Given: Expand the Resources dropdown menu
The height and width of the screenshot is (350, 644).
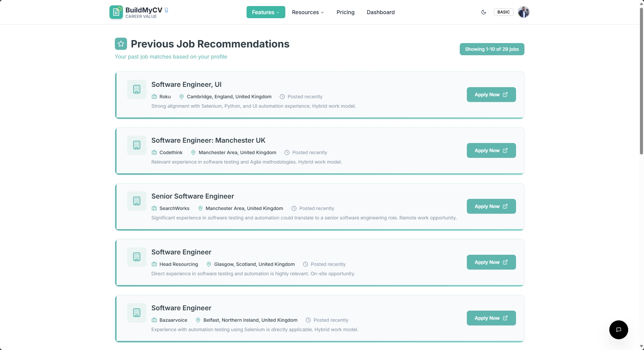Looking at the screenshot, I should click(308, 12).
